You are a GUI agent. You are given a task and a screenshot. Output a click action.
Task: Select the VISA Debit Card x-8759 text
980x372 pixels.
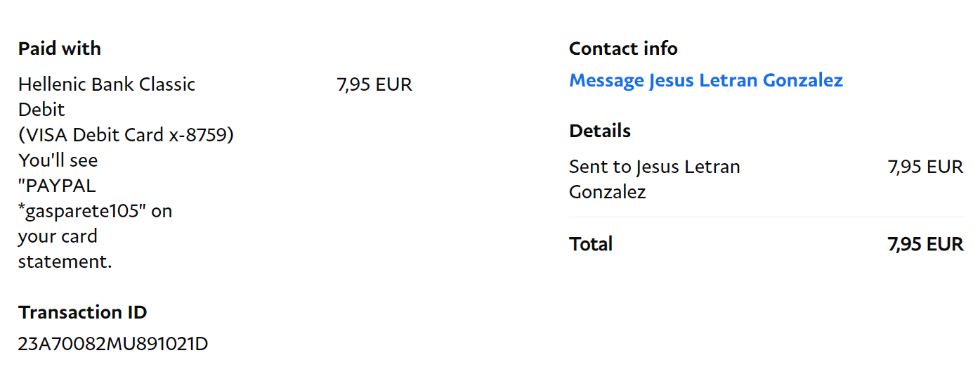click(126, 134)
